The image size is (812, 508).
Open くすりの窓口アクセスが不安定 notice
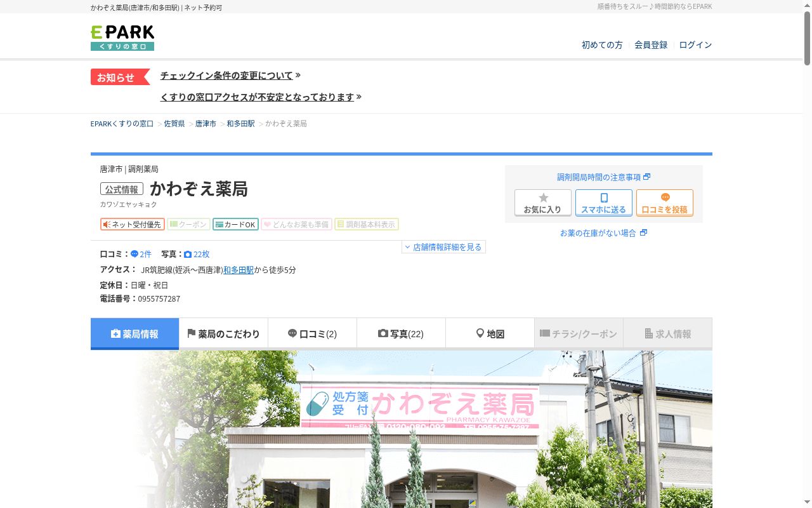[x=257, y=97]
